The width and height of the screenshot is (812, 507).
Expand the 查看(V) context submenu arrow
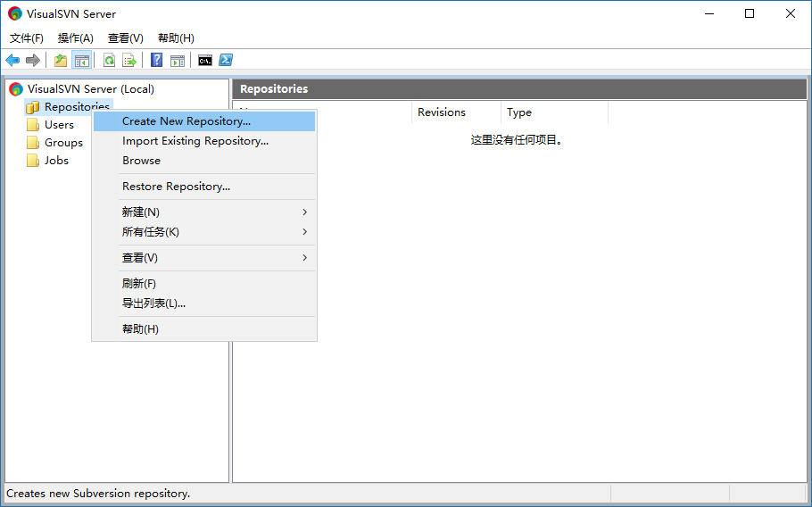click(x=305, y=258)
